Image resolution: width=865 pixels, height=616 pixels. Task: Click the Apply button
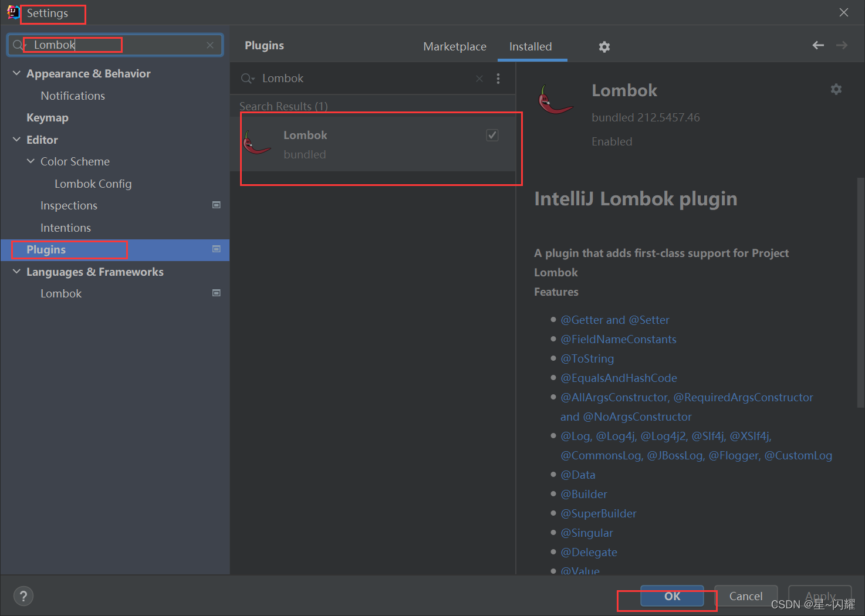pos(820,596)
